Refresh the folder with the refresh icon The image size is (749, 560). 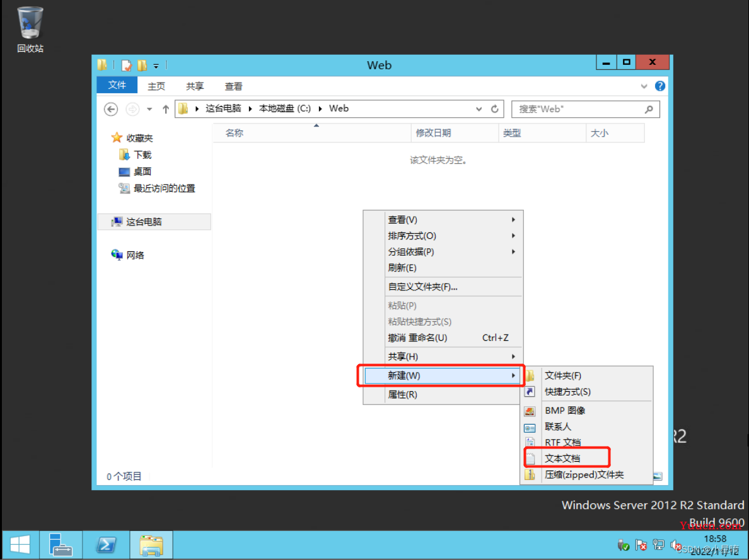coord(495,109)
